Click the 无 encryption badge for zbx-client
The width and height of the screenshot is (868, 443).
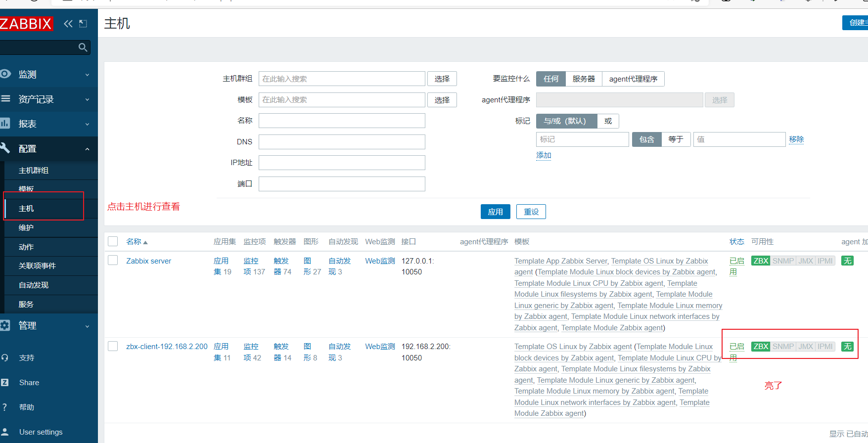847,346
